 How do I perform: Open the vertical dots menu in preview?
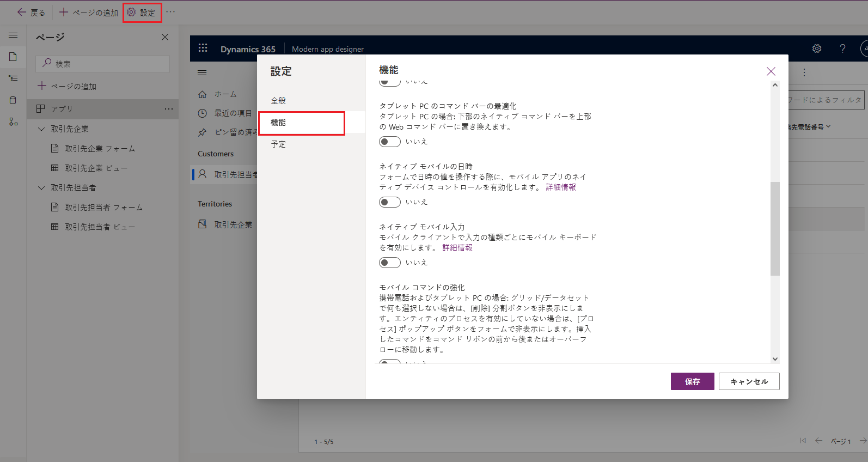click(x=804, y=72)
